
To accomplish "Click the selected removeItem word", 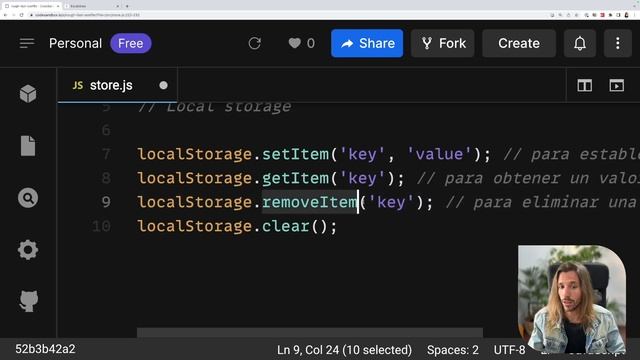I will (x=310, y=202).
